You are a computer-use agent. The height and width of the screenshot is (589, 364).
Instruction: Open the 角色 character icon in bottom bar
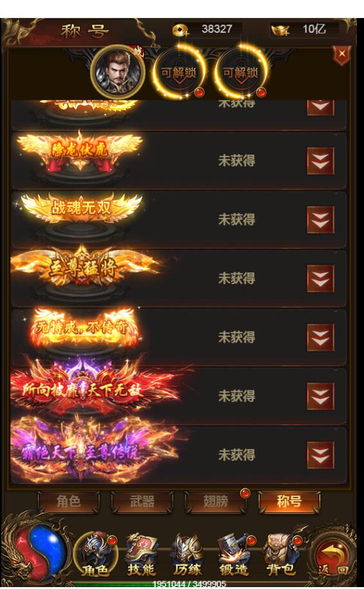[x=96, y=554]
